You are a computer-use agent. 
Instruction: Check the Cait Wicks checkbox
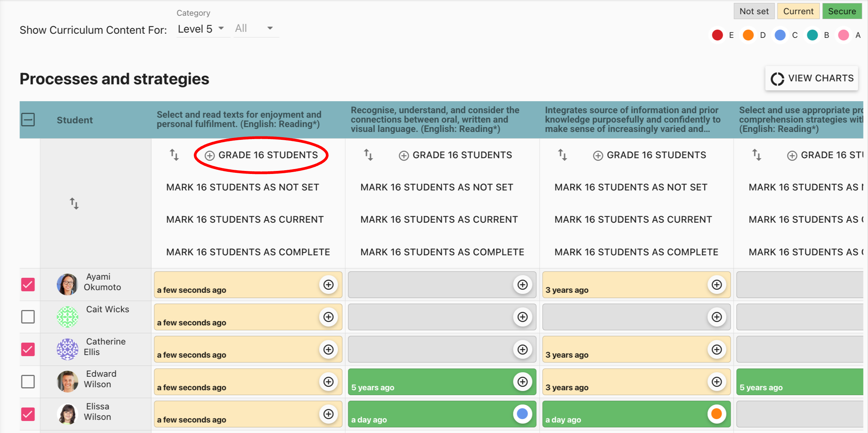[x=28, y=317]
